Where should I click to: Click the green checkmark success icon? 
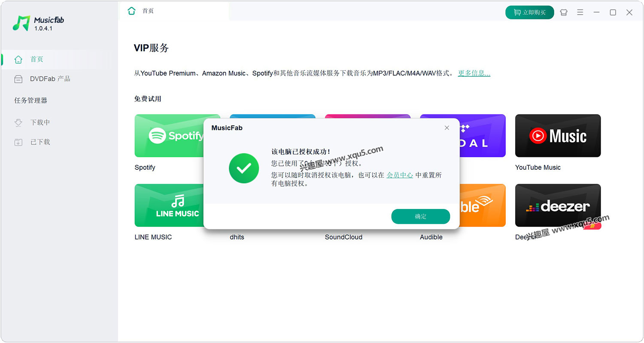(244, 168)
